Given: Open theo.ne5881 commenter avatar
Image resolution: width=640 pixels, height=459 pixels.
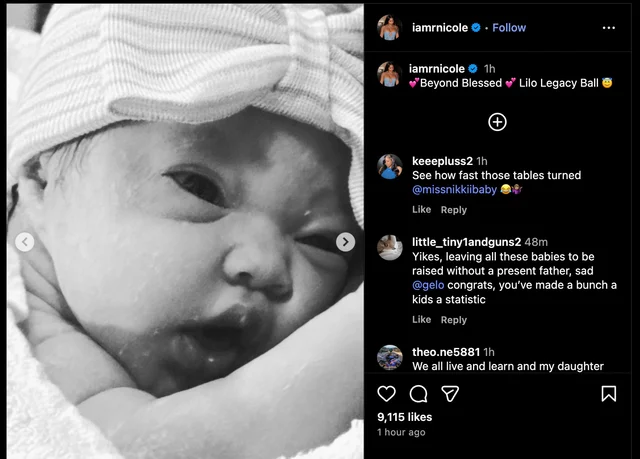Looking at the screenshot, I should tap(388, 357).
